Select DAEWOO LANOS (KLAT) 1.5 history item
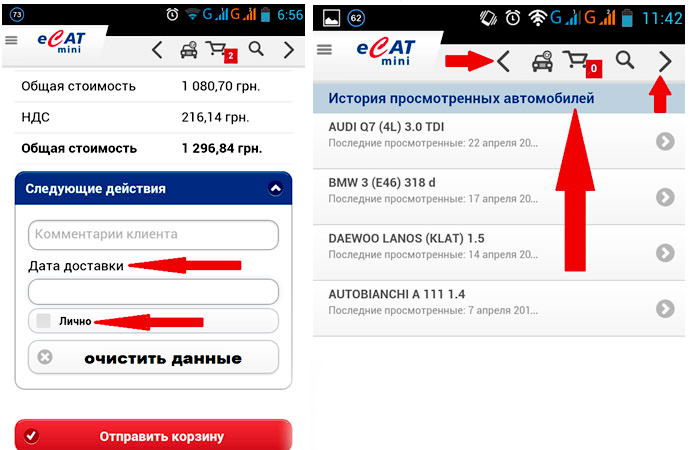 [498, 253]
